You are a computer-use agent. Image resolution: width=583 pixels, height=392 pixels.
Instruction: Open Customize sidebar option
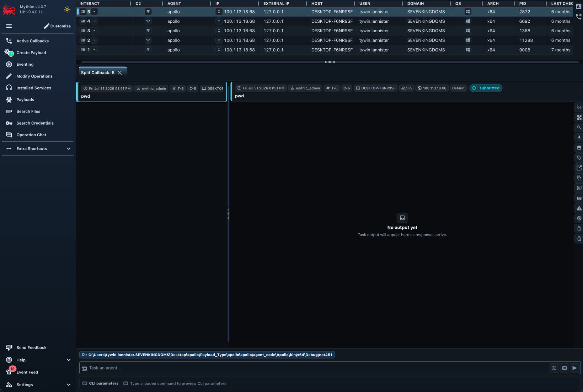[x=57, y=26]
